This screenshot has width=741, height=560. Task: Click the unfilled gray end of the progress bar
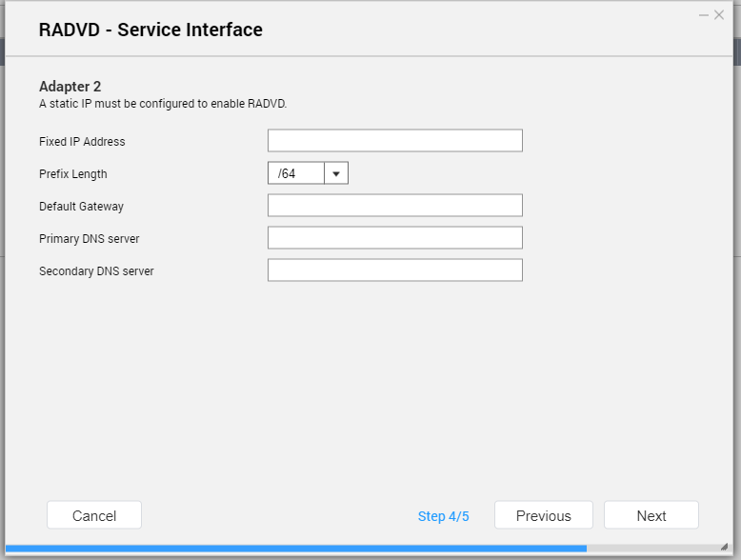pyautogui.click(x=653, y=549)
